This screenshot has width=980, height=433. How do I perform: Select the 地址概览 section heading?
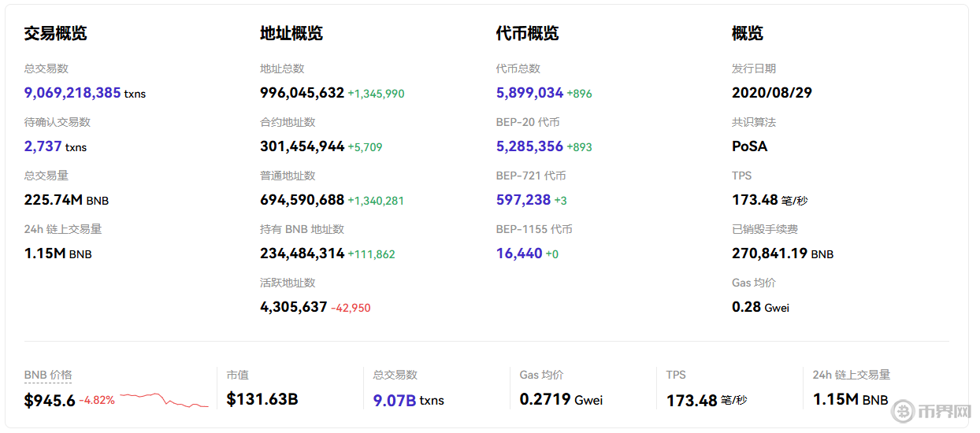(291, 34)
